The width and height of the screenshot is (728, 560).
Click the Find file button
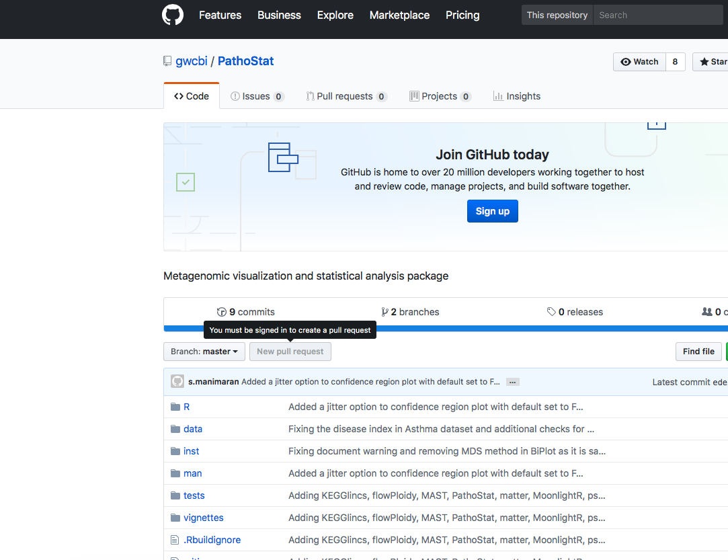(698, 352)
